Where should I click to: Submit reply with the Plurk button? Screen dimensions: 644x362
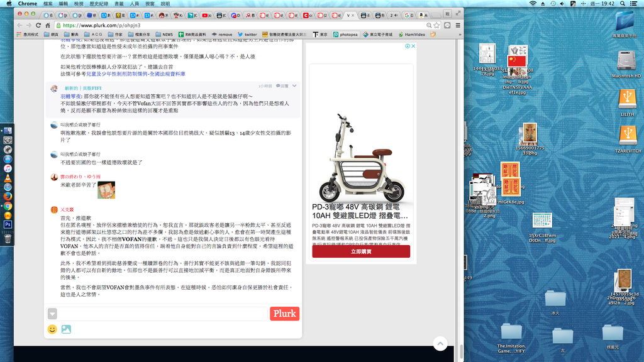[x=285, y=314]
